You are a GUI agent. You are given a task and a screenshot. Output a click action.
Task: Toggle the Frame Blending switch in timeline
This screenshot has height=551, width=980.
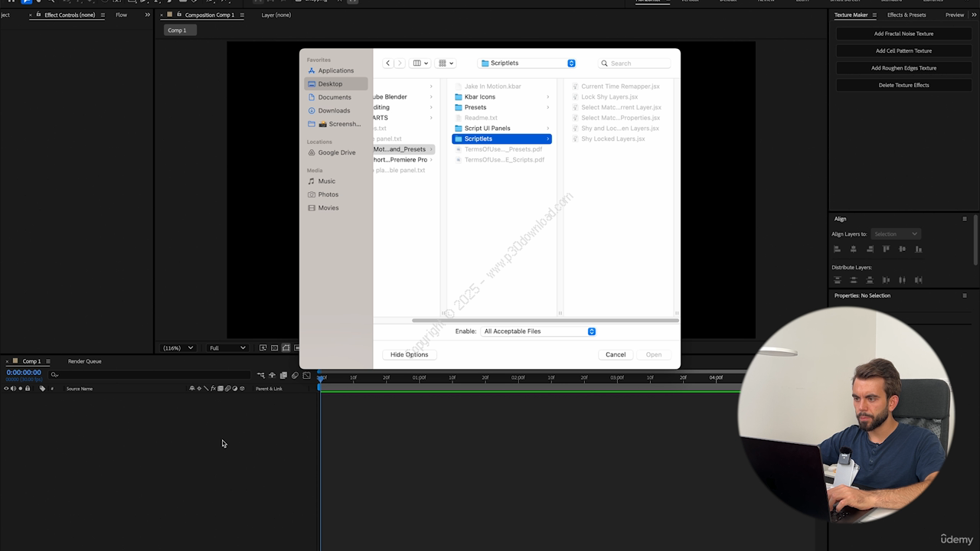(283, 375)
